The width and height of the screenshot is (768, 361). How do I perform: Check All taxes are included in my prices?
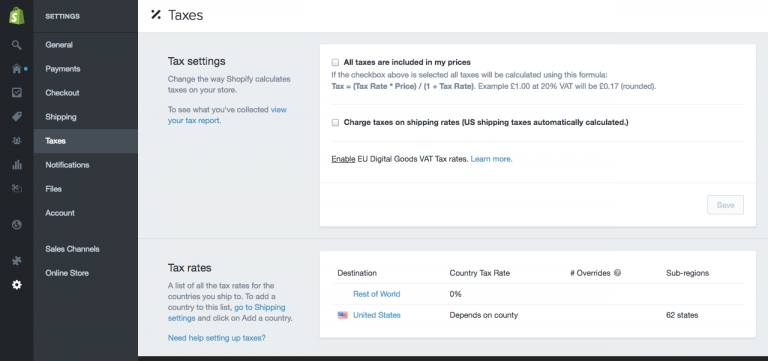click(335, 63)
